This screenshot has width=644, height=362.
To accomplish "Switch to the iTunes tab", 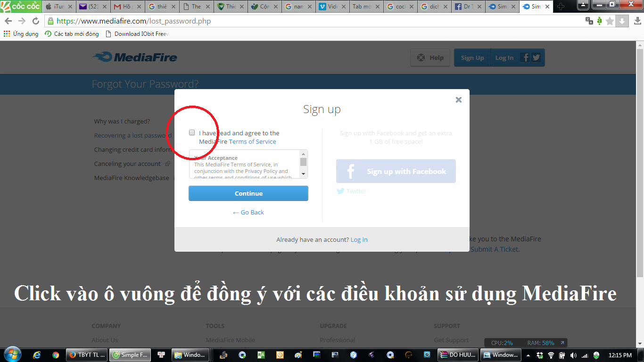I will (x=58, y=7).
